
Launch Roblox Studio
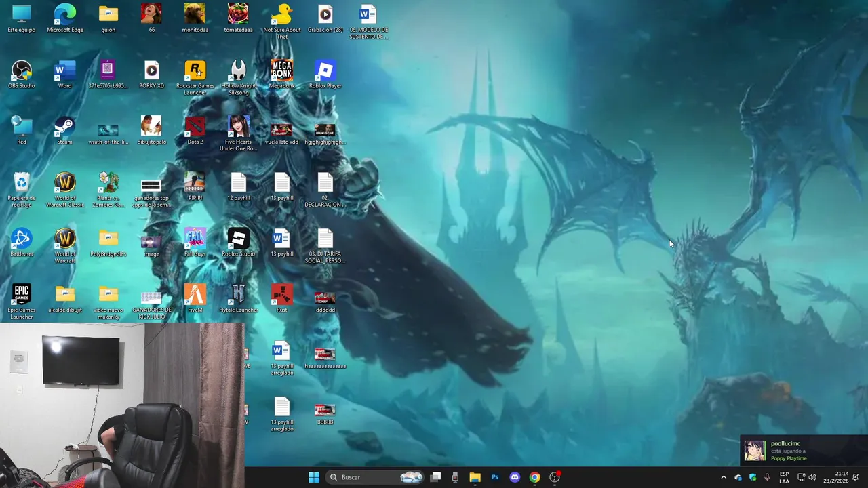(x=239, y=243)
